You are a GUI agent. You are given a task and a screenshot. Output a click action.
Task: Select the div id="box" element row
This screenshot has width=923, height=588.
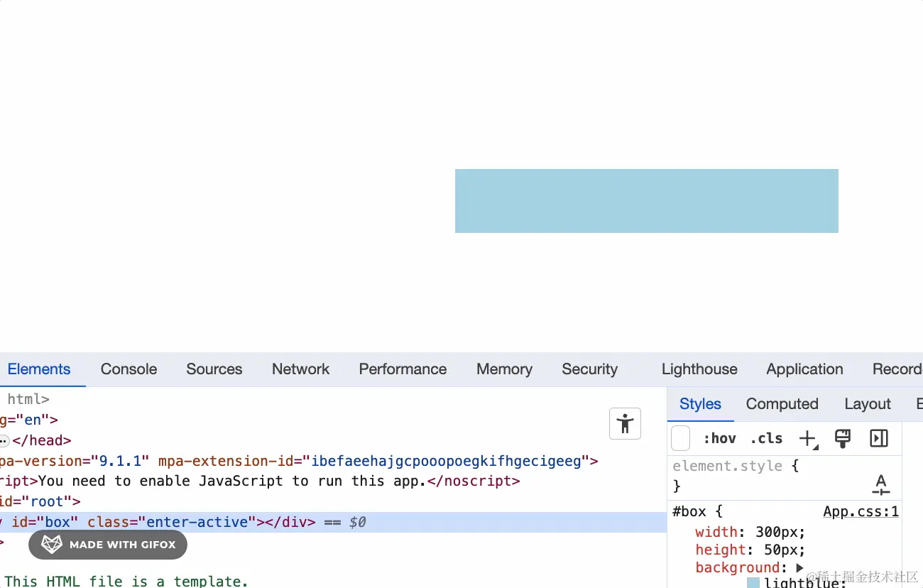(334, 523)
